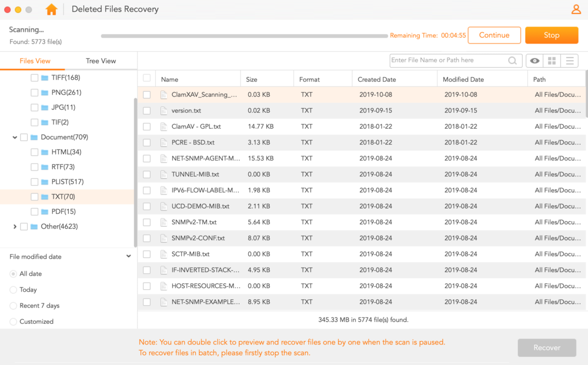Check the TXT(70) category checkbox
Image resolution: width=588 pixels, height=365 pixels.
pos(35,197)
